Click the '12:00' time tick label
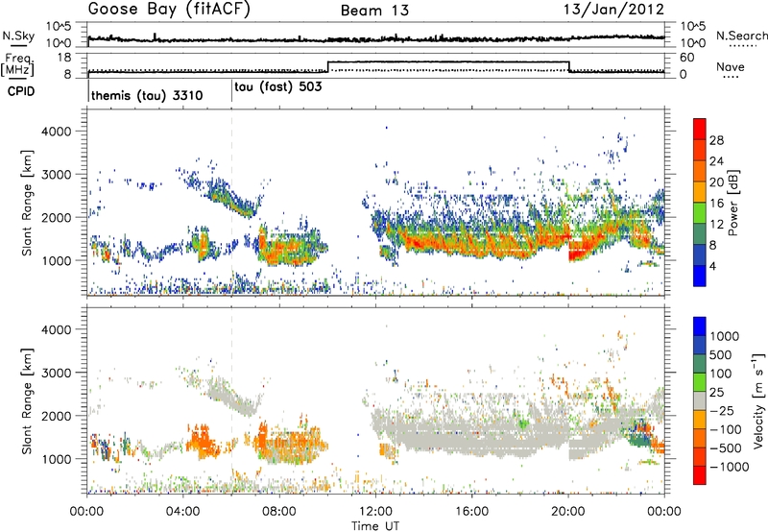The image size is (768, 532). coord(375,512)
